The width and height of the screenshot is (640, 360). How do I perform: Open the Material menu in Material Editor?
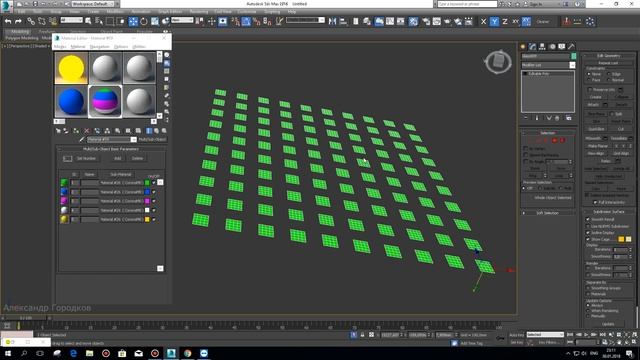(78, 47)
